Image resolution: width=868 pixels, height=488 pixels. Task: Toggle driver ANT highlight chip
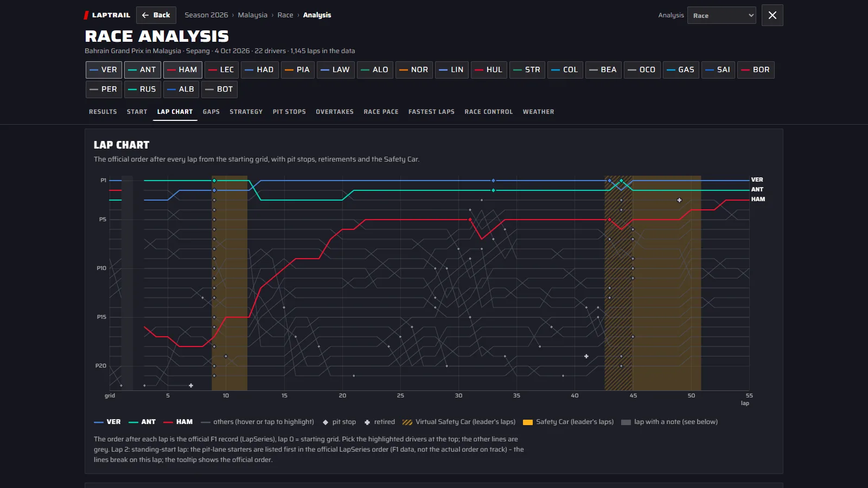(x=143, y=70)
